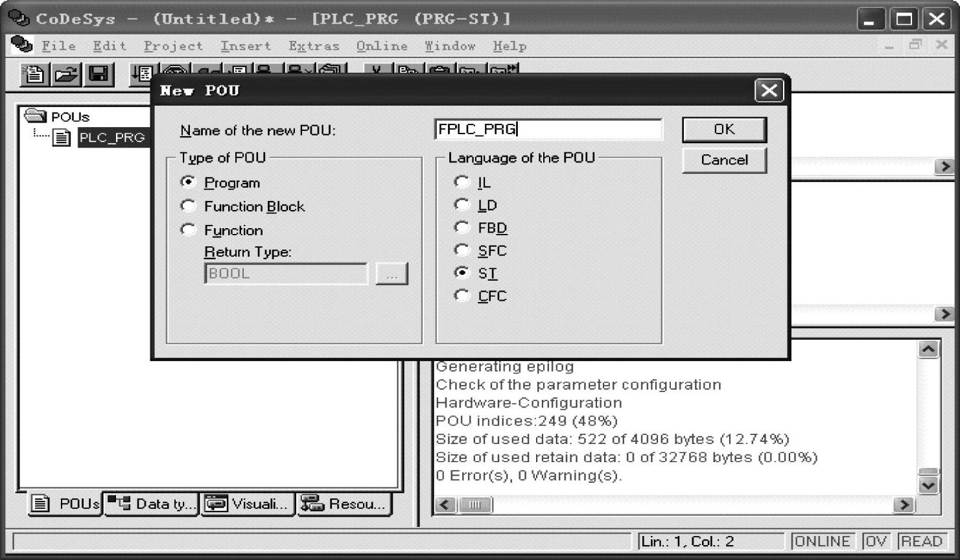Open the Edit menu
This screenshot has width=960, height=560.
click(x=109, y=46)
